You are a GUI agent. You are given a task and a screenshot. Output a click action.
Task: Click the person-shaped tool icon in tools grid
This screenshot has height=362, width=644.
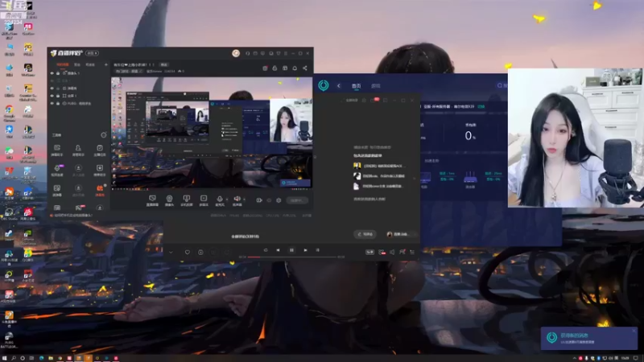(78, 150)
